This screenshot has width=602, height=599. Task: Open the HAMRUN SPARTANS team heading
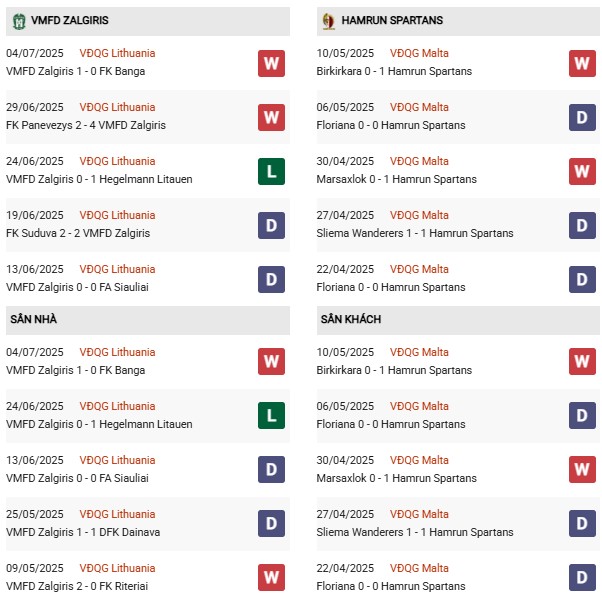pos(392,20)
